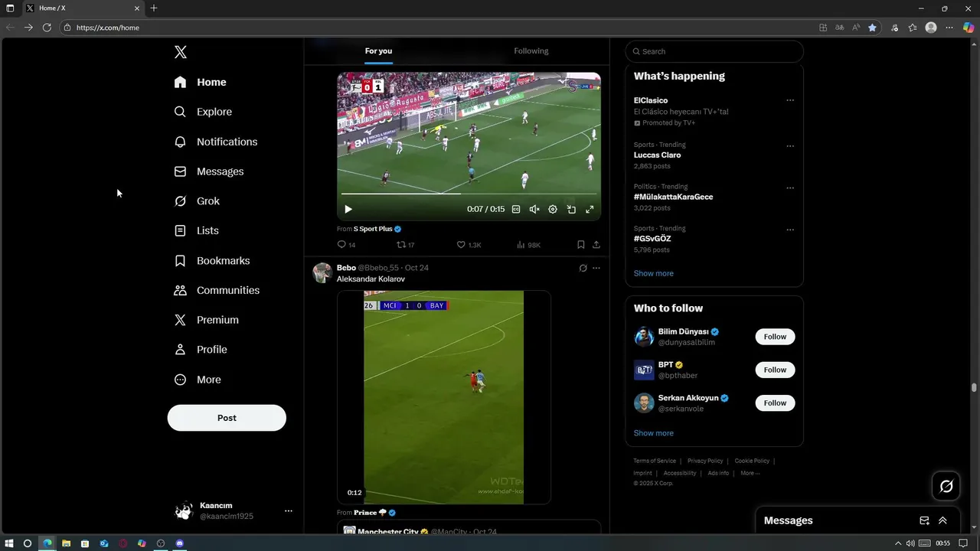Open the Luccas Claro trending topic

(657, 155)
